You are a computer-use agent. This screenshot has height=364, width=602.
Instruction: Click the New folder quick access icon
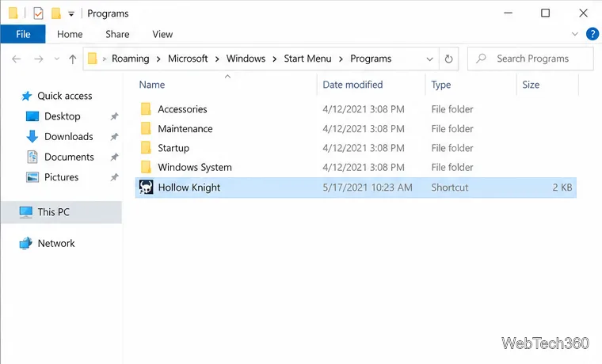(56, 13)
